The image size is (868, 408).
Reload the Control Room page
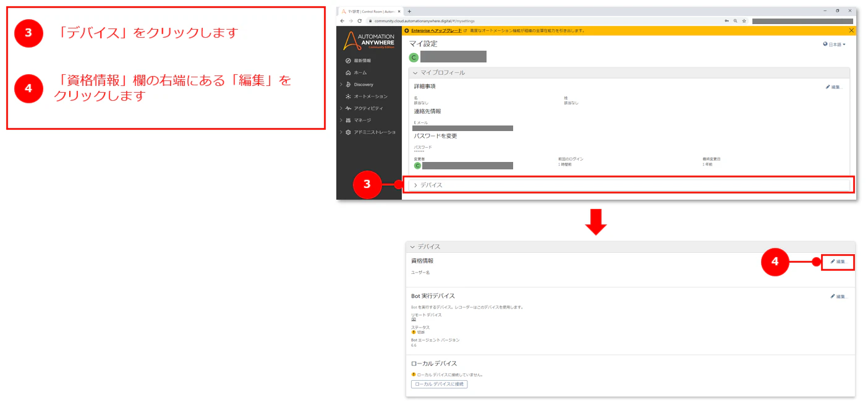coord(360,21)
